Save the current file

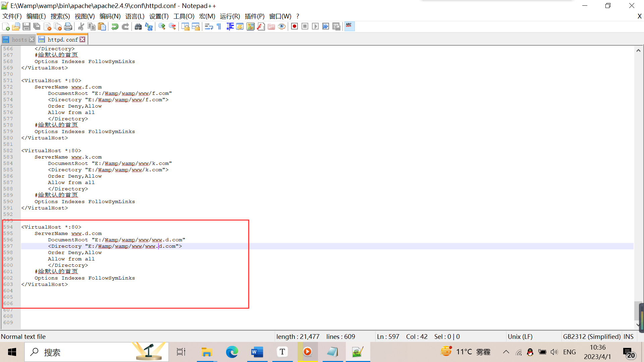pyautogui.click(x=26, y=26)
